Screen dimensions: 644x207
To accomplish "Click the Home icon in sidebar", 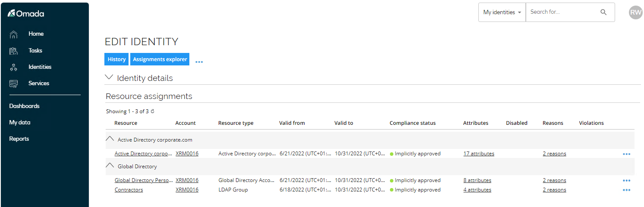I will click(13, 34).
